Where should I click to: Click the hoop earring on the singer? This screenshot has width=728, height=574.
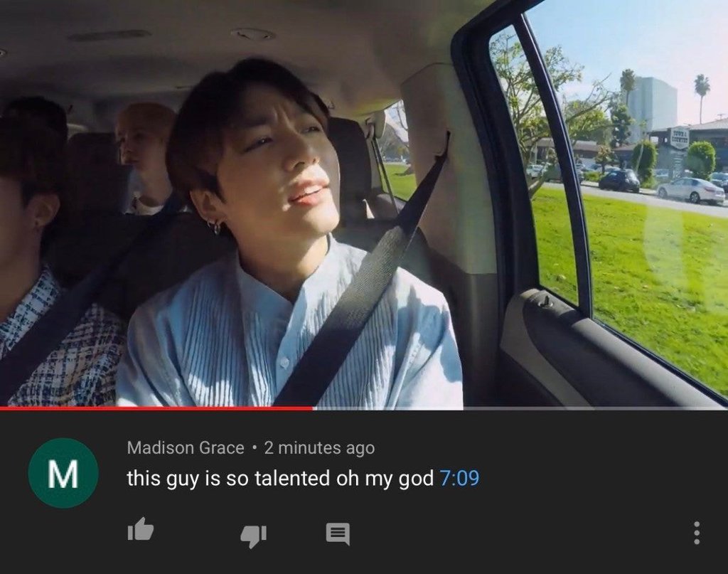point(214,227)
